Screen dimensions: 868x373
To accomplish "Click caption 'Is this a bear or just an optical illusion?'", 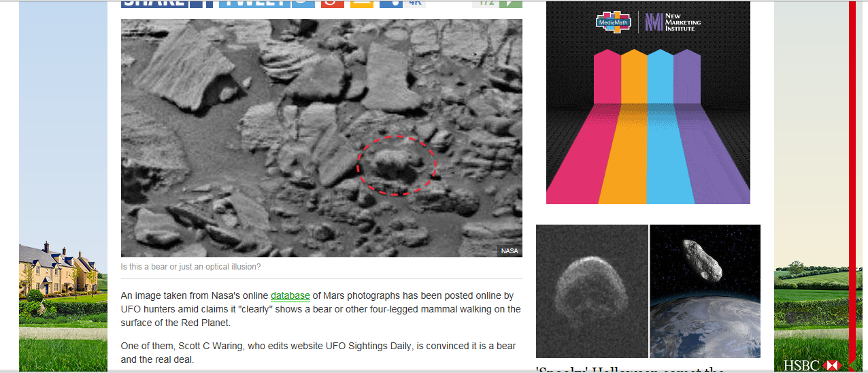I will coord(190,267).
